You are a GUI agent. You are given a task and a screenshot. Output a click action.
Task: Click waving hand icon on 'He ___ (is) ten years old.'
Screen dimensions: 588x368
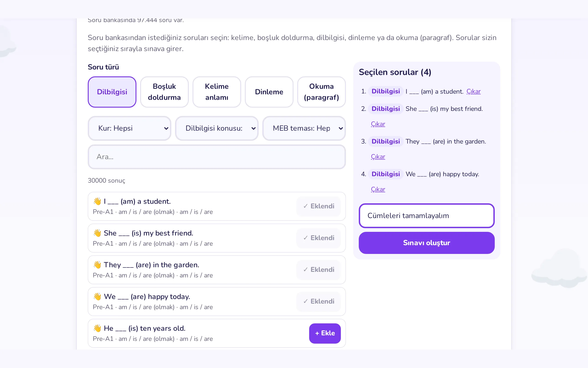click(x=97, y=328)
